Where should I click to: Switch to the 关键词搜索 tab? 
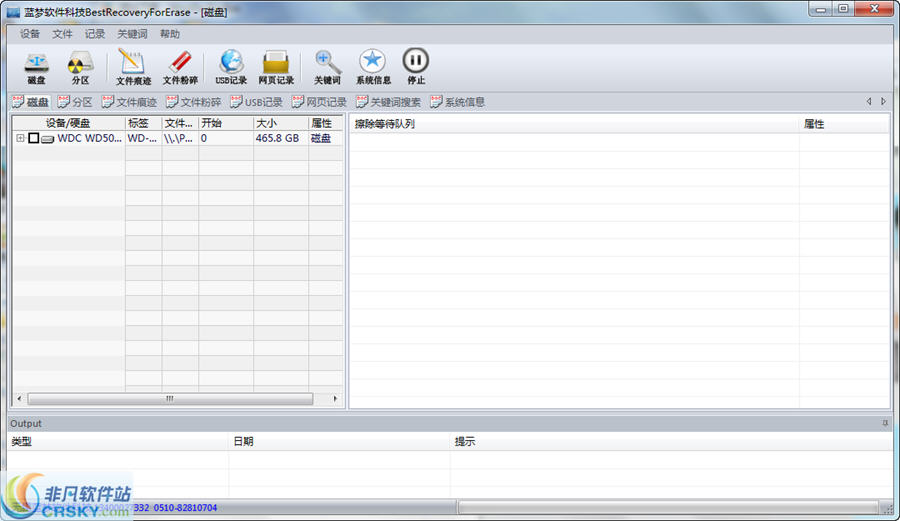click(x=389, y=102)
